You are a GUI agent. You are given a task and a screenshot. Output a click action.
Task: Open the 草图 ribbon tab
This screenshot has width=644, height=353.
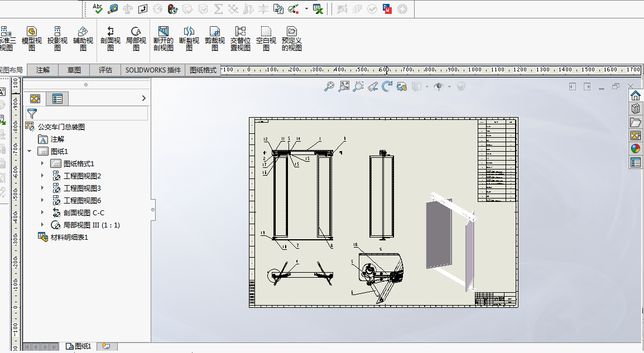coord(74,70)
